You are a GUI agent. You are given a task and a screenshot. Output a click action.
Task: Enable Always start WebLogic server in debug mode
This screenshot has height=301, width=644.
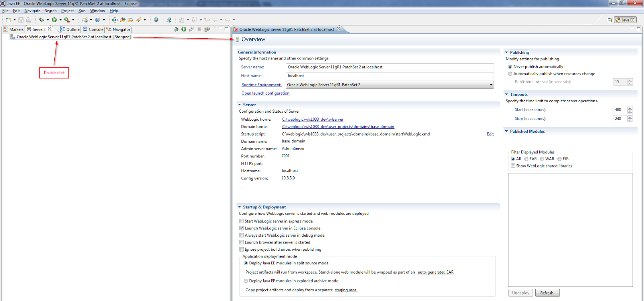pyautogui.click(x=242, y=235)
